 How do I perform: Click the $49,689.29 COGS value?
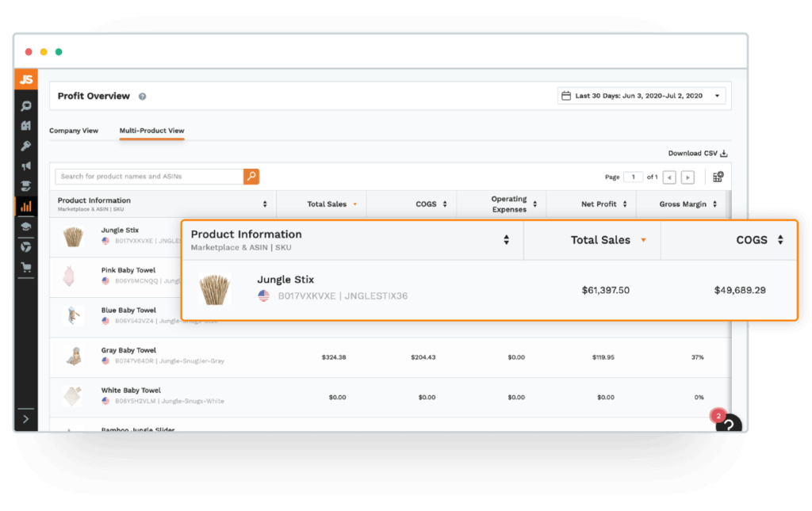click(x=740, y=290)
